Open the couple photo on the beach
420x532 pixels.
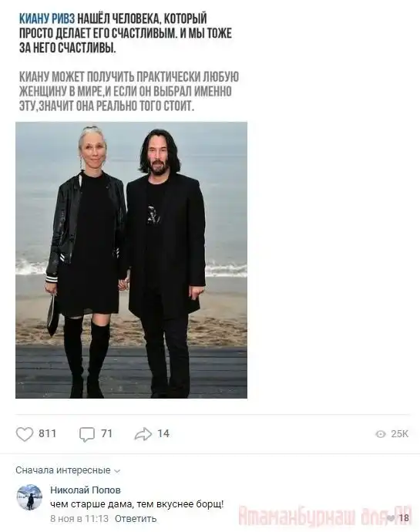point(131,260)
